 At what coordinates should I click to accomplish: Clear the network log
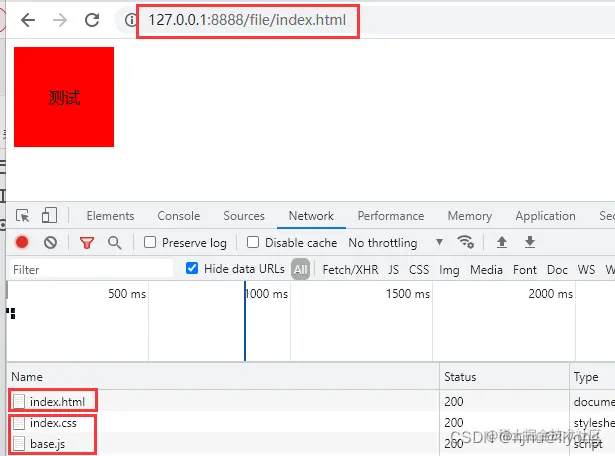coord(50,243)
